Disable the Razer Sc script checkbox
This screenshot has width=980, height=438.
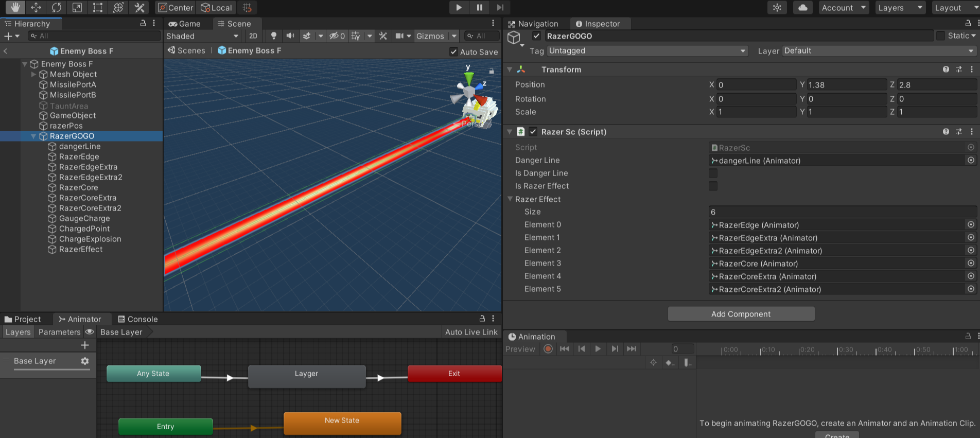tap(533, 132)
